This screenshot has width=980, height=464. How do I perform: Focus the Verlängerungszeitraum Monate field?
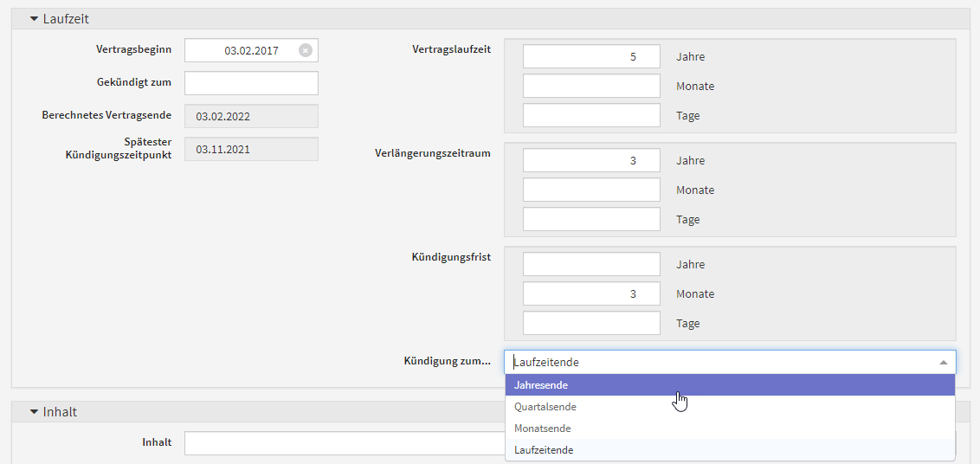(591, 190)
